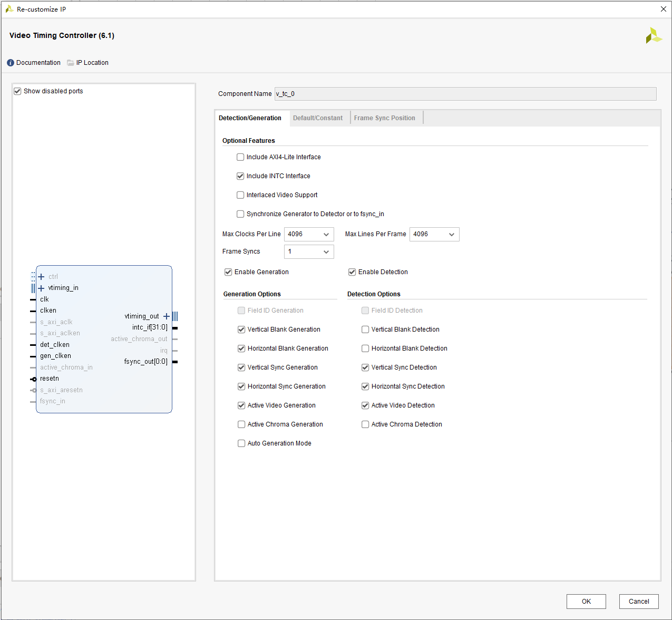Viewport: 672px width, 620px height.
Task: Open the Max Lines Per Frame dropdown
Action: [x=452, y=234]
